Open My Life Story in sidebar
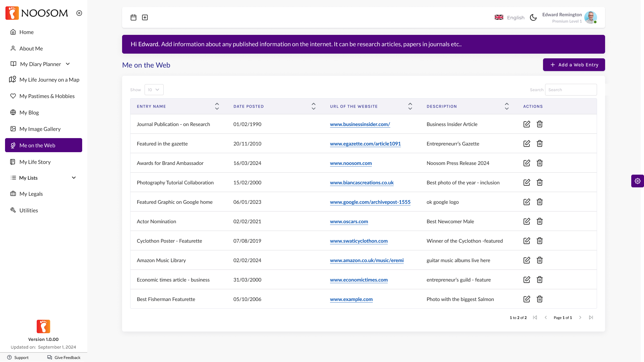Viewport: 644px width, 362px height. tap(35, 162)
